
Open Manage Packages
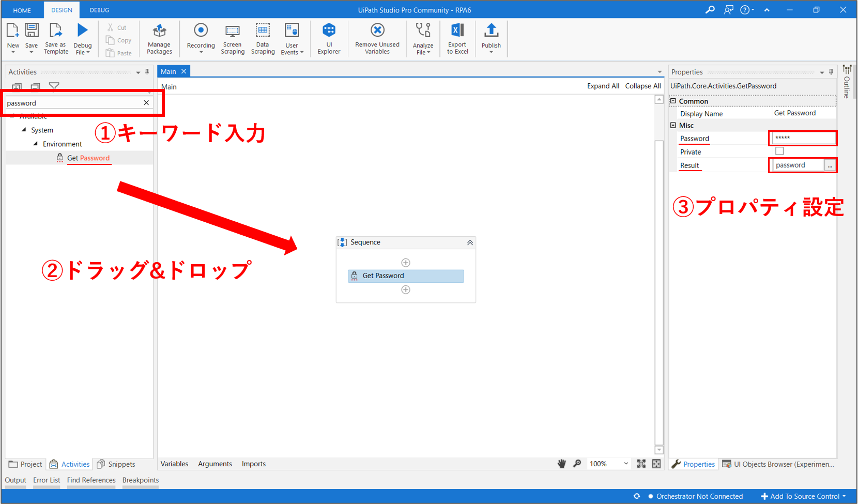(x=159, y=38)
